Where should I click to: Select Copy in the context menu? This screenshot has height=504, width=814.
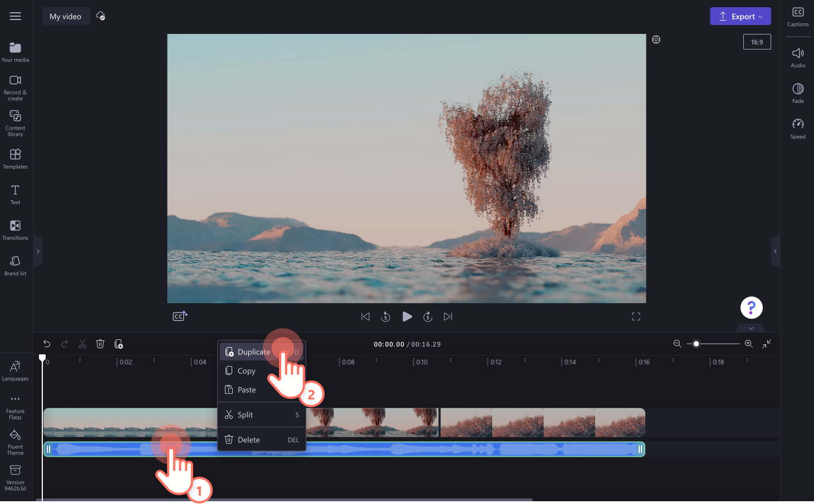262,371
